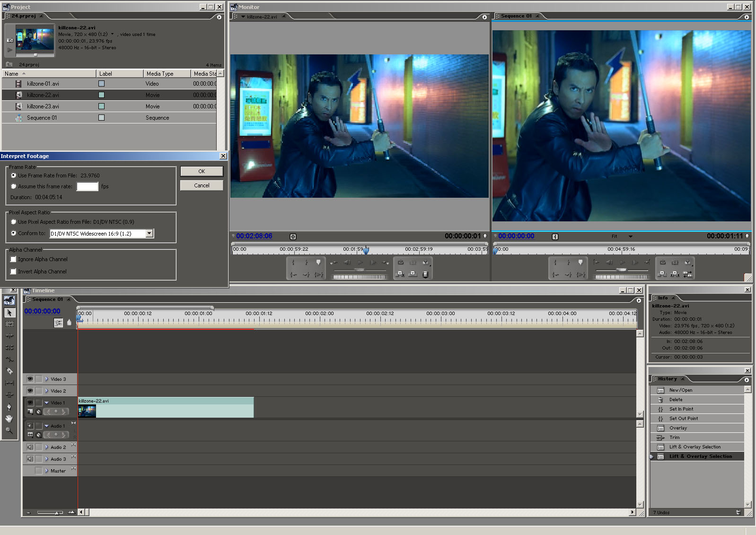756x535 pixels.
Task: Switch to the Sequence 01 monitor tab
Action: [x=516, y=16]
